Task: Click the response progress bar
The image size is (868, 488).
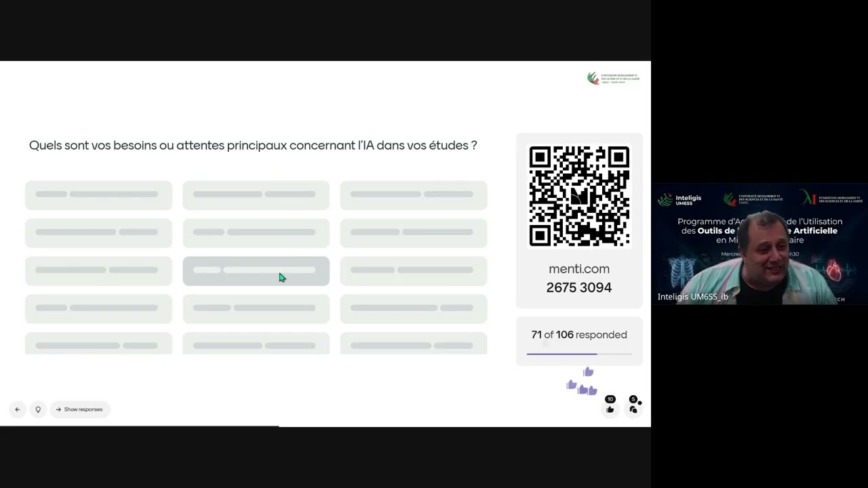Action: point(579,354)
